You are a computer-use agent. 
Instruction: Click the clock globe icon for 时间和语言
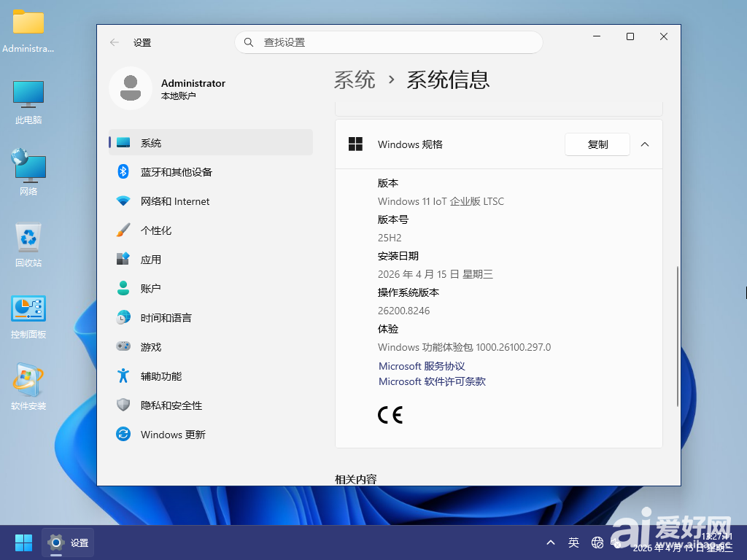(123, 317)
